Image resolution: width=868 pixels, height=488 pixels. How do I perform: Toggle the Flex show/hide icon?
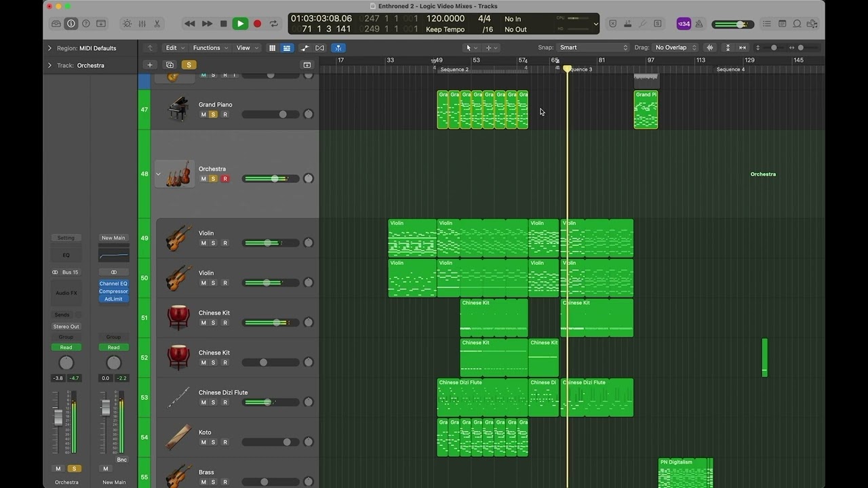[319, 48]
